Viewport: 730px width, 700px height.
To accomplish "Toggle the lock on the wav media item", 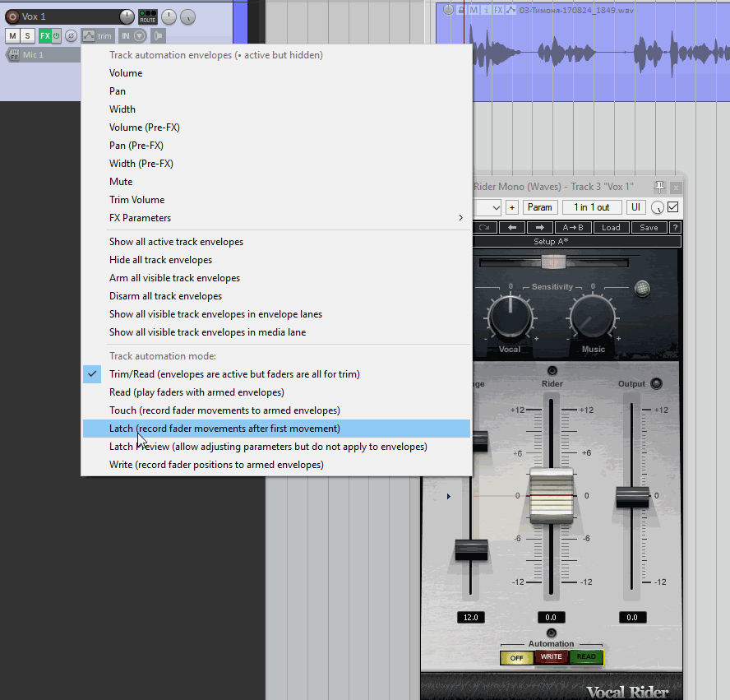I will tap(461, 10).
